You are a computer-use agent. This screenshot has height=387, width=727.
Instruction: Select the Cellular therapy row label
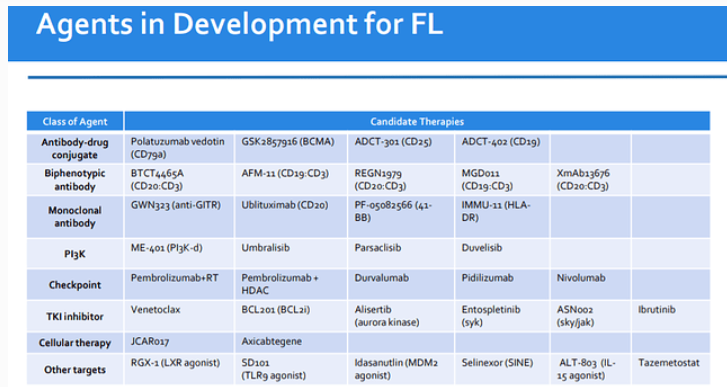(x=75, y=343)
